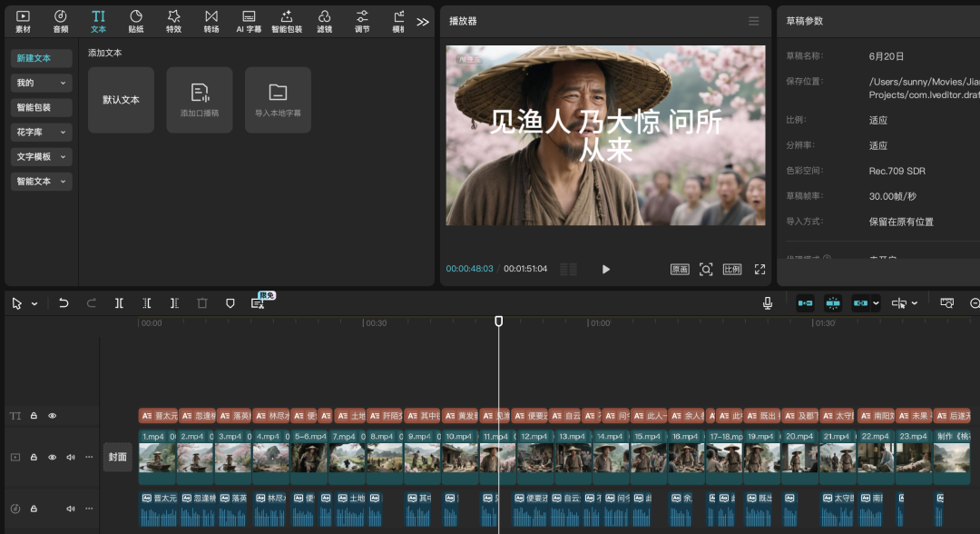
Task: Click the preview zoom-focus icon
Action: pos(706,270)
